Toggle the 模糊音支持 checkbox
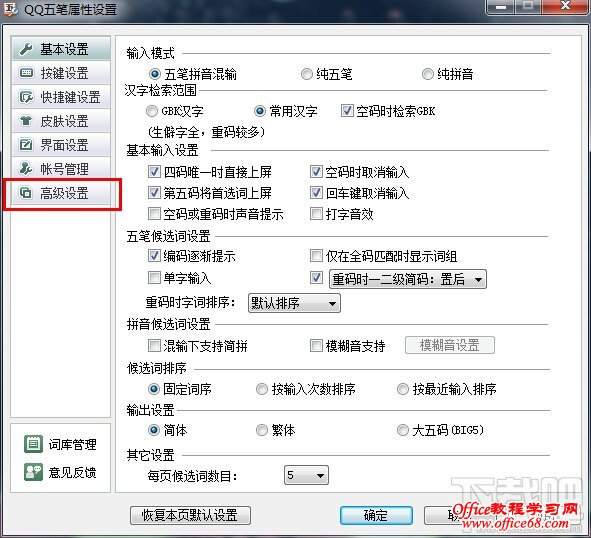 (316, 345)
